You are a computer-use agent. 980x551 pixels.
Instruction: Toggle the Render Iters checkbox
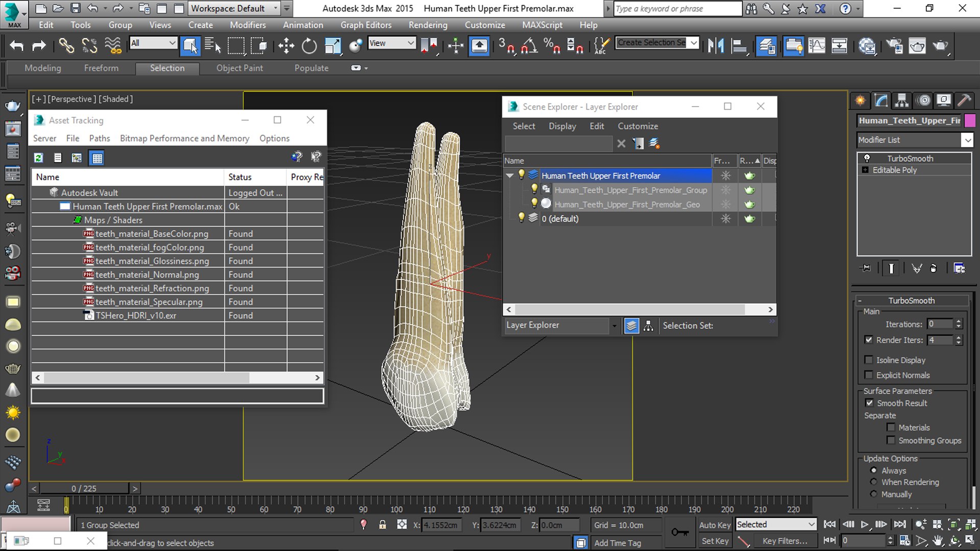869,340
